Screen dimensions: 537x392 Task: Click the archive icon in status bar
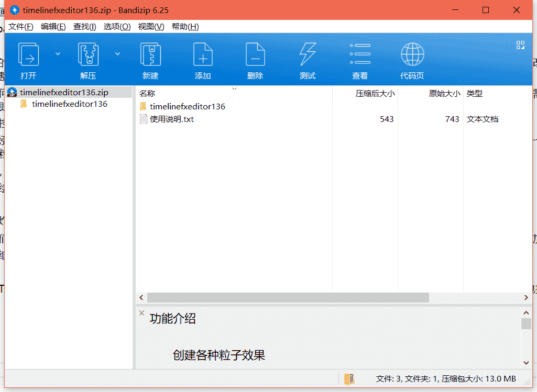[x=349, y=379]
